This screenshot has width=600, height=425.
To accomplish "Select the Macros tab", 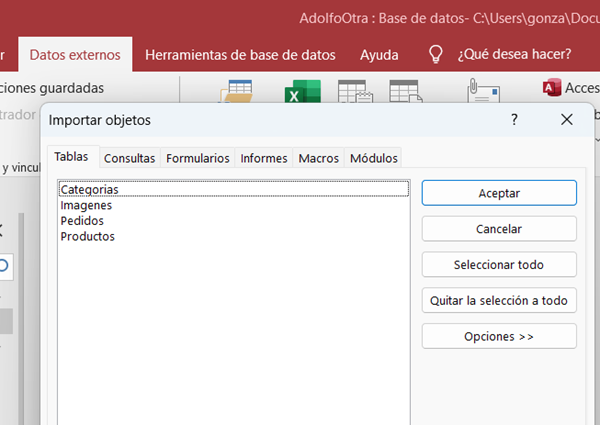I will pyautogui.click(x=318, y=158).
